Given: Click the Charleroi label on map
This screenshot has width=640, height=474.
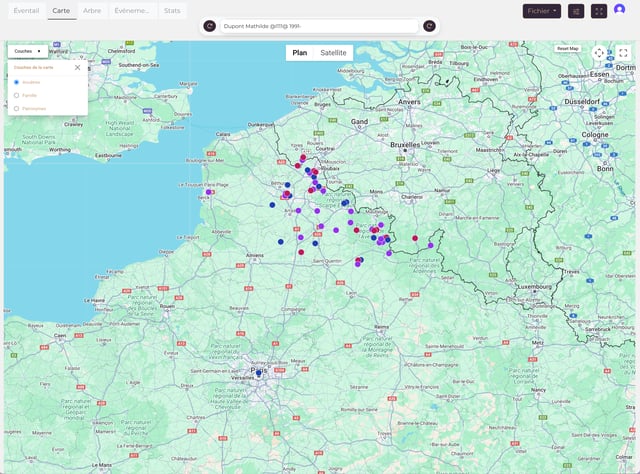Looking at the screenshot, I should (x=412, y=197).
